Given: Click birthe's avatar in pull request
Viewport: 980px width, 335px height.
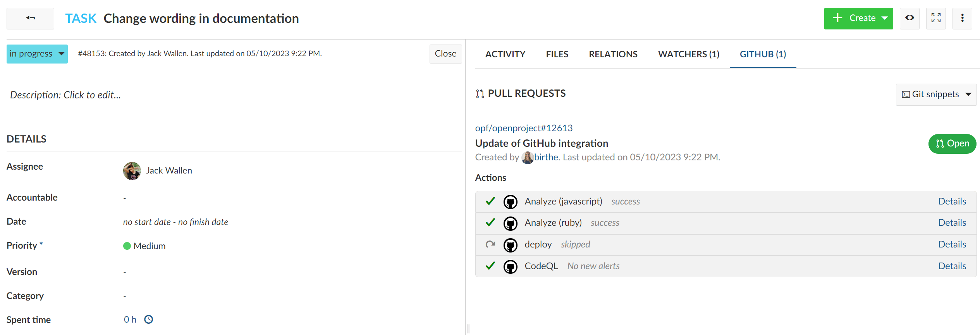Looking at the screenshot, I should 527,158.
